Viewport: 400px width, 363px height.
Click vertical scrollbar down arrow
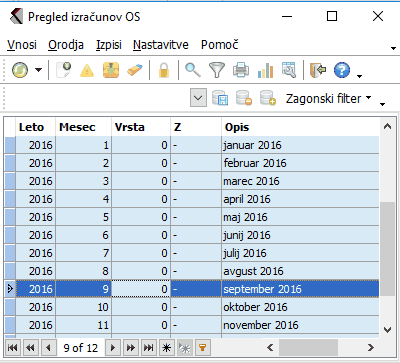(387, 330)
